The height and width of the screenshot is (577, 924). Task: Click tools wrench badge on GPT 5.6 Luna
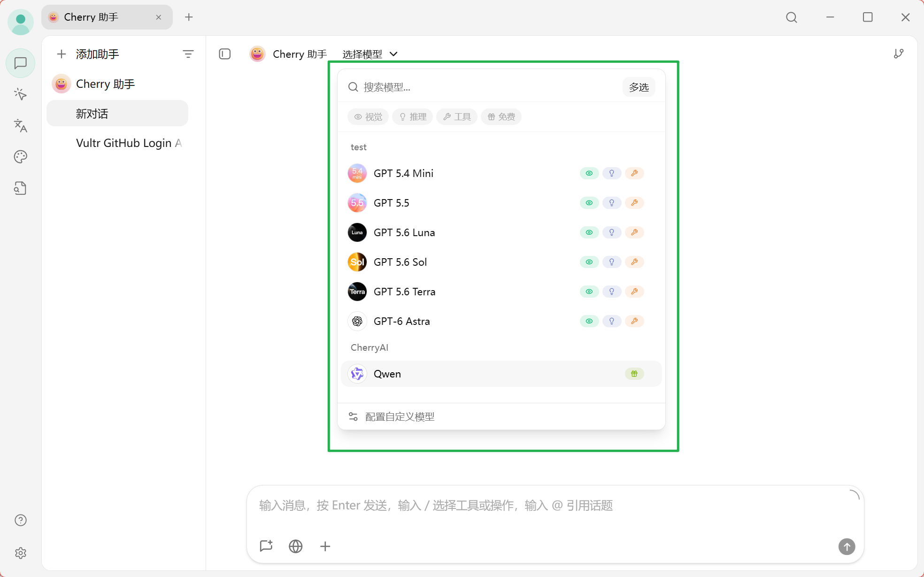pyautogui.click(x=634, y=232)
